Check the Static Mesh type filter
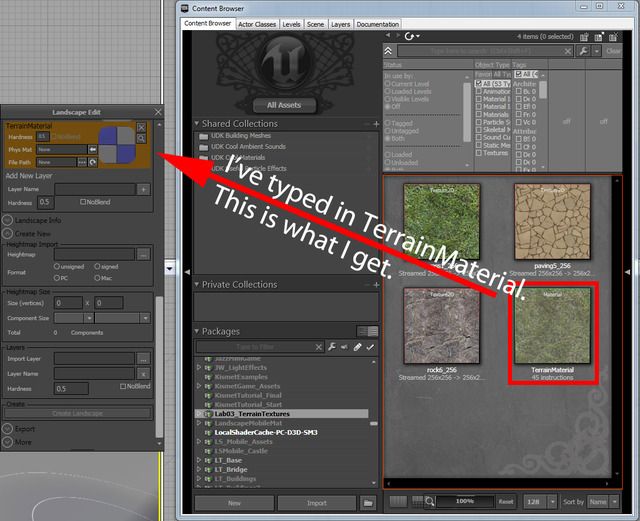The height and width of the screenshot is (521, 640). point(479,145)
